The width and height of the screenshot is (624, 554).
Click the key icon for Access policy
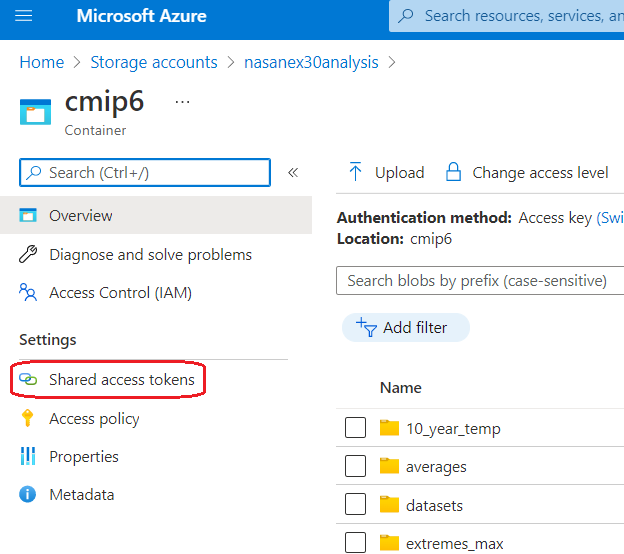click(x=27, y=418)
